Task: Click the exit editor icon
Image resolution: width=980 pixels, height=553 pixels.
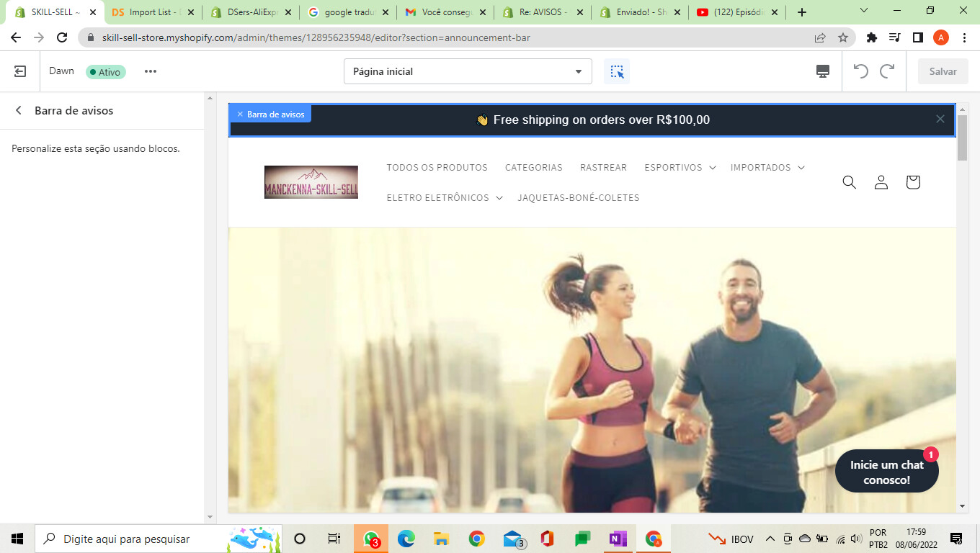Action: 20,71
